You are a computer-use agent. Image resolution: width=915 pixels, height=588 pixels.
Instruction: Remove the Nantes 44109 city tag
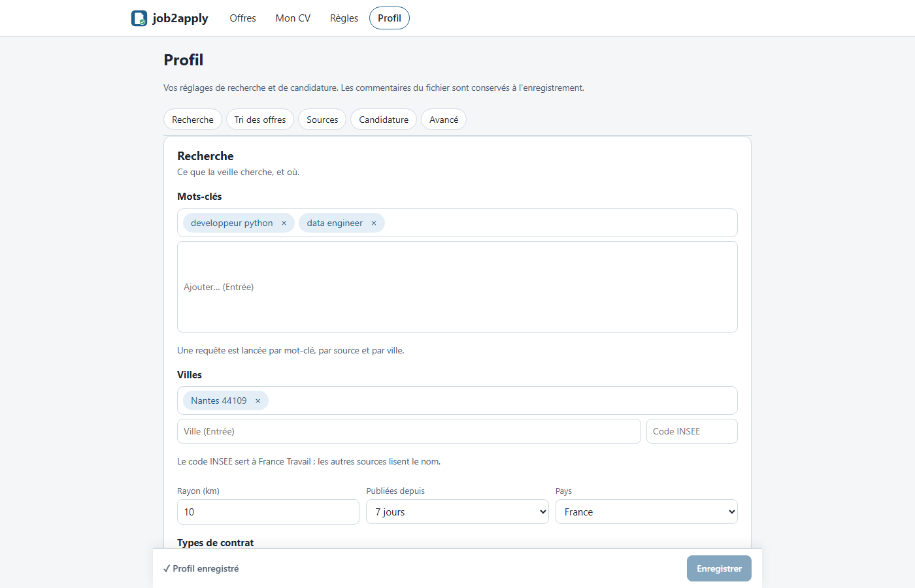(258, 401)
